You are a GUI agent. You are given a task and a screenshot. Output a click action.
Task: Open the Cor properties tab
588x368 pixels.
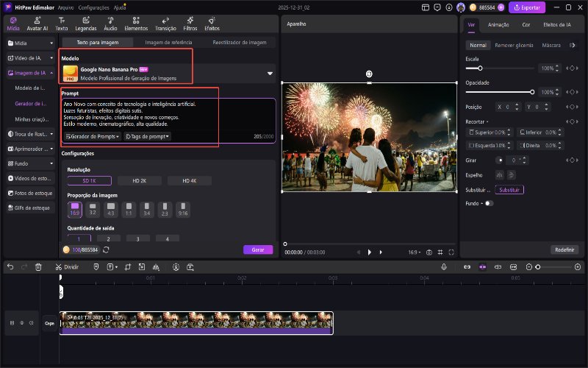tap(526, 24)
